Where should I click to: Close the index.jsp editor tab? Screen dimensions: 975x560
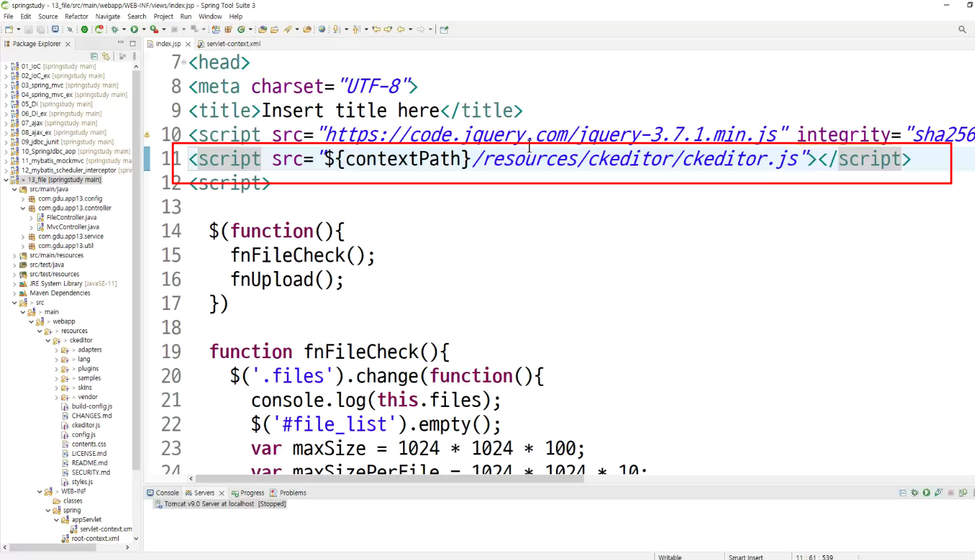(x=188, y=44)
